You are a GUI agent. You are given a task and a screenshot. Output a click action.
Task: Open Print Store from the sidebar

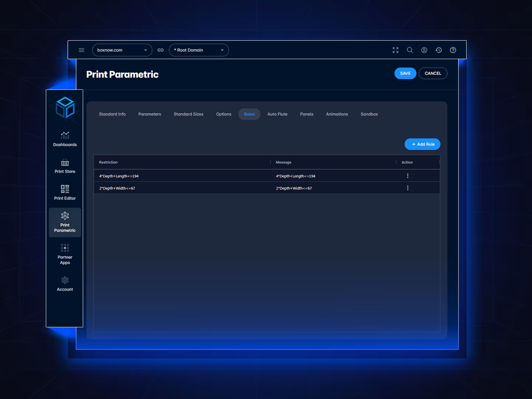(x=65, y=166)
